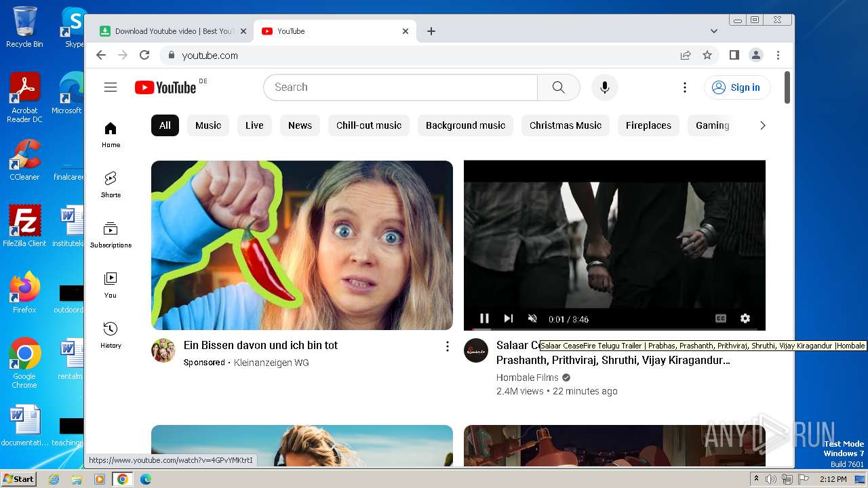
Task: Switch to Download Youtube video tab
Action: tap(173, 31)
